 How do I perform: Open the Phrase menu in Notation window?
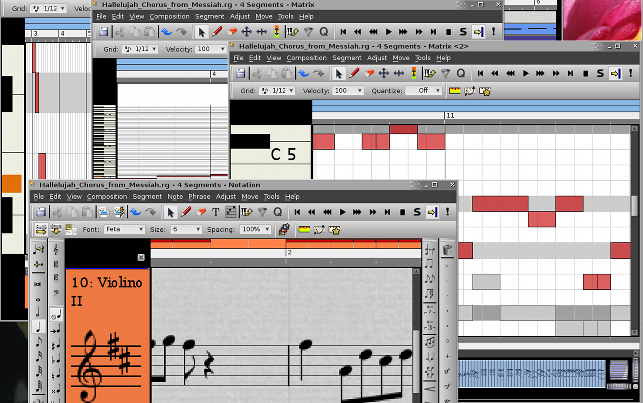[199, 197]
